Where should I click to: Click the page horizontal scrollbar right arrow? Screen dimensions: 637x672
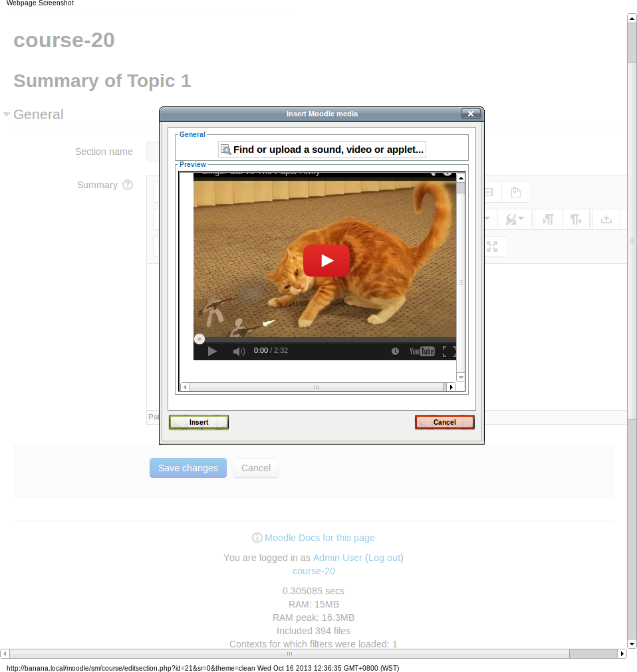coord(622,653)
